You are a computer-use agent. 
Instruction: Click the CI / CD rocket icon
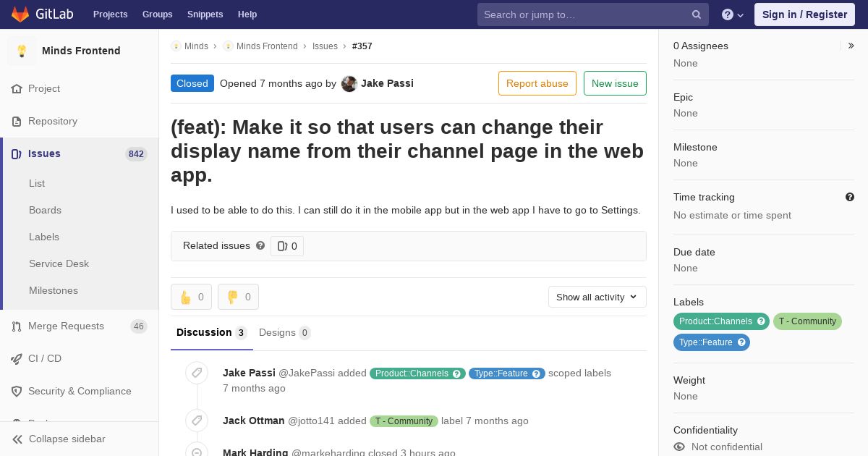[x=17, y=359]
